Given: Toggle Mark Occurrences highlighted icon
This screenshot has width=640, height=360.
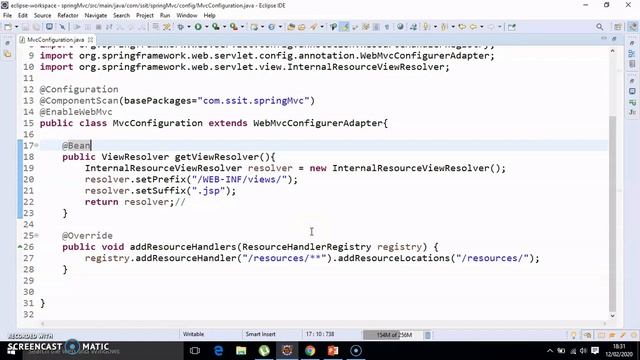Looking at the screenshot, I should coord(345,27).
